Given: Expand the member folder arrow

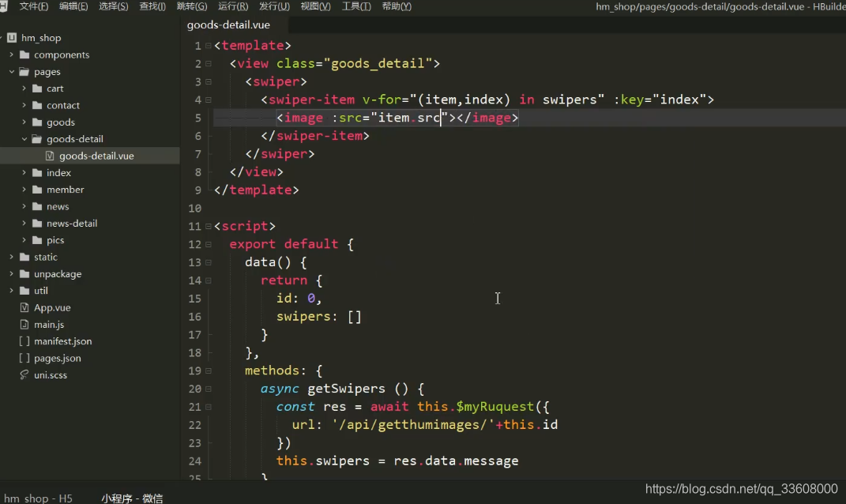Looking at the screenshot, I should pyautogui.click(x=24, y=190).
